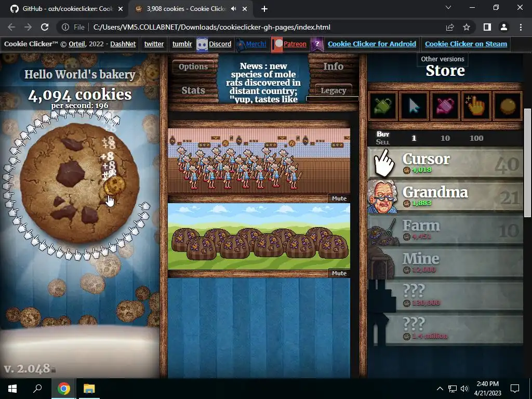View site information File icon
532x399 pixels.
point(73,27)
